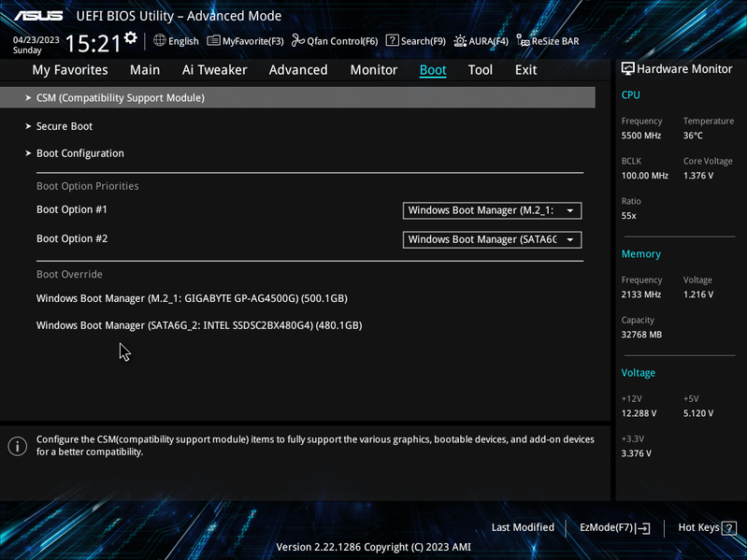This screenshot has height=560, width=747.
Task: Open Boot Option #2 dropdown
Action: tap(492, 239)
